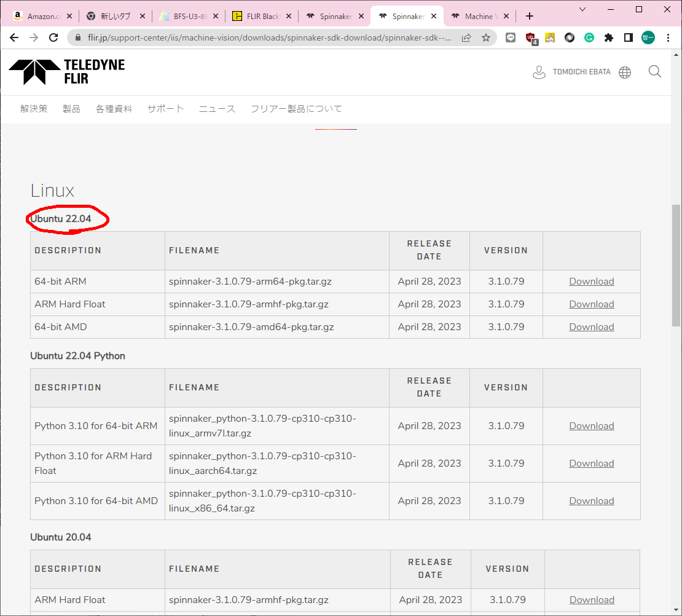Expand the tab search chevron
The height and width of the screenshot is (616, 682).
click(582, 9)
